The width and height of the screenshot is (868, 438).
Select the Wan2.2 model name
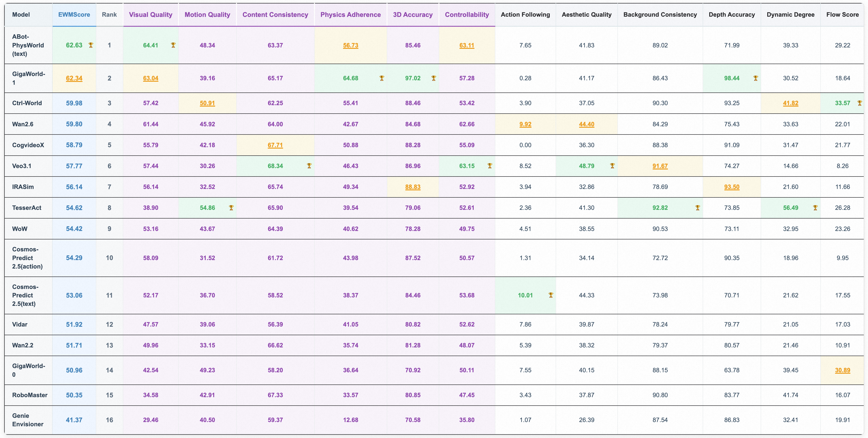coord(23,345)
